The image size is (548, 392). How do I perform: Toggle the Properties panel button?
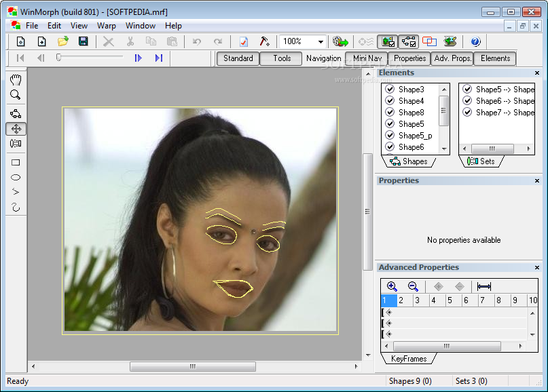coord(409,58)
